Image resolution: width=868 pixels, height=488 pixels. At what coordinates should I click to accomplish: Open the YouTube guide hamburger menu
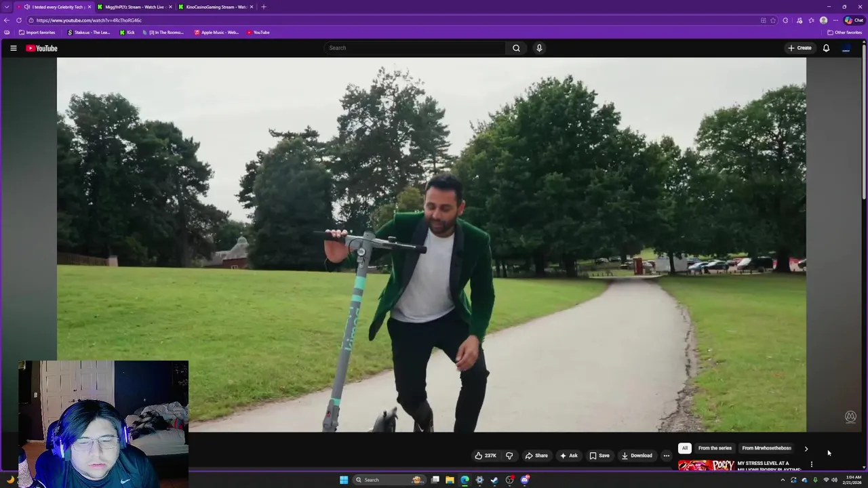coord(13,48)
